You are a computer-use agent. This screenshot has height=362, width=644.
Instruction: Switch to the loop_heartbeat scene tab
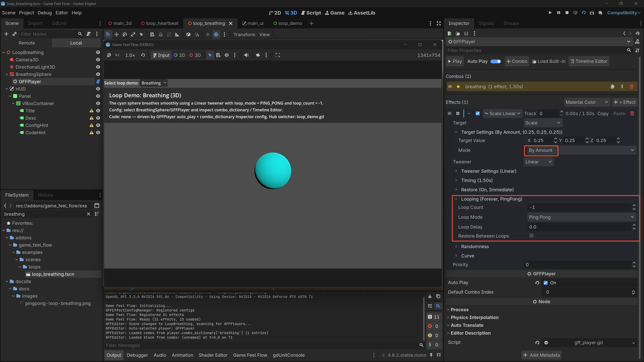click(160, 23)
